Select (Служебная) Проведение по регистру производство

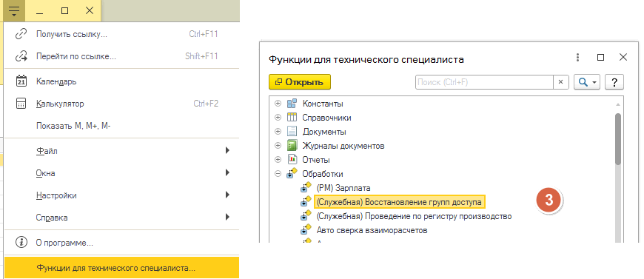point(414,216)
